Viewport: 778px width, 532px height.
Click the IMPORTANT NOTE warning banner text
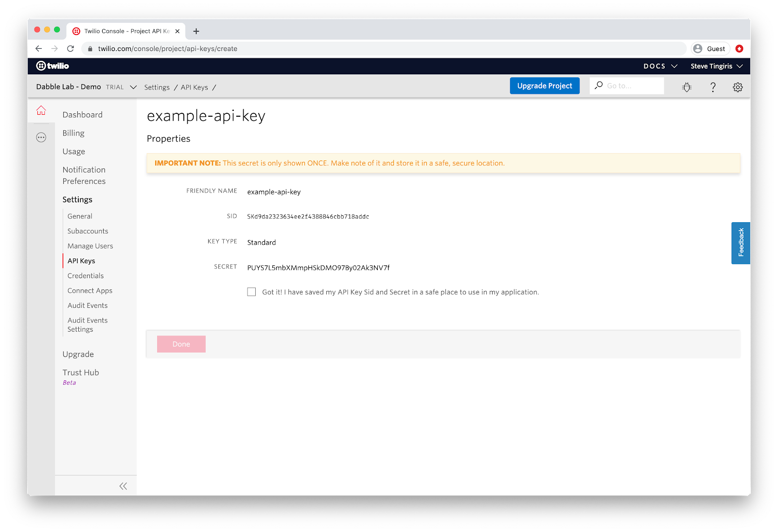(x=330, y=163)
